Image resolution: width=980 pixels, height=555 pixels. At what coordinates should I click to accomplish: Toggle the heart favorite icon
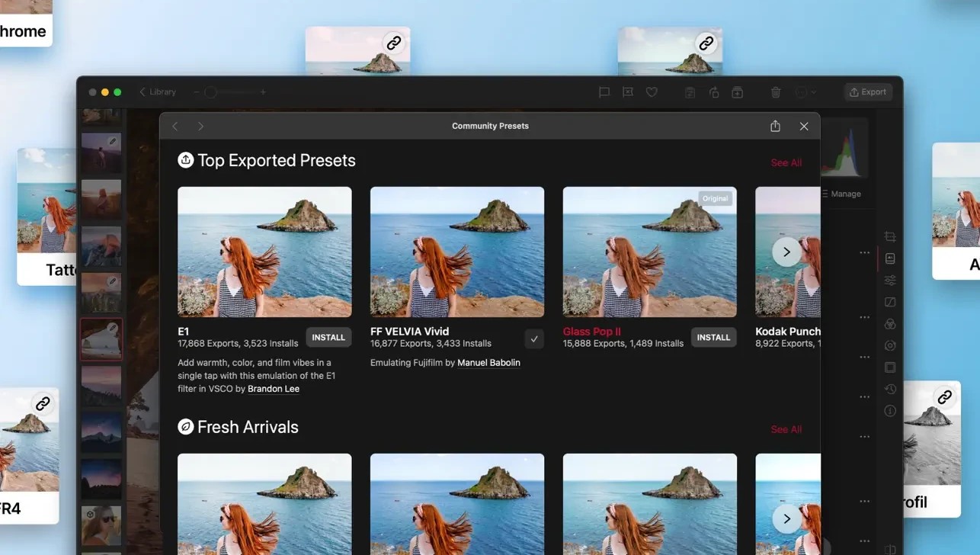(652, 92)
